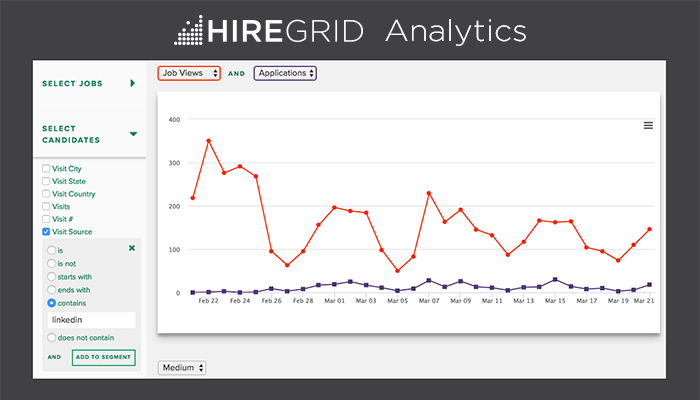This screenshot has height=400, width=700.
Task: Click the Add to Segment button
Action: coord(104,357)
